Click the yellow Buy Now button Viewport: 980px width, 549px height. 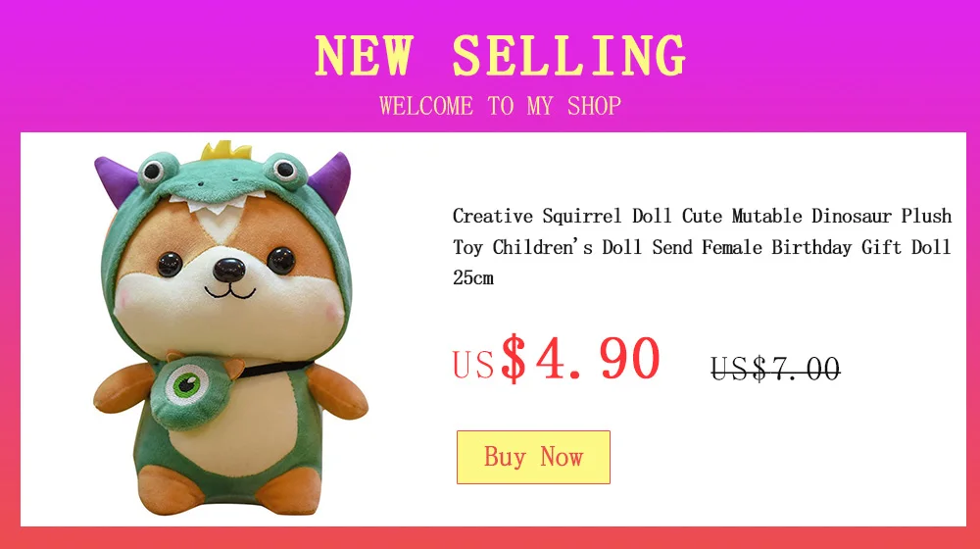click(533, 457)
